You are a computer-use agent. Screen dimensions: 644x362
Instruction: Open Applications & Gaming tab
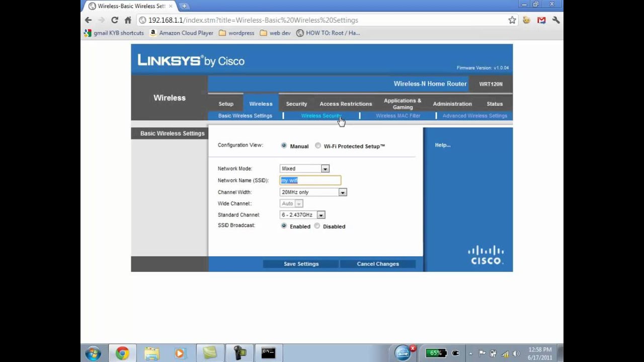[403, 104]
